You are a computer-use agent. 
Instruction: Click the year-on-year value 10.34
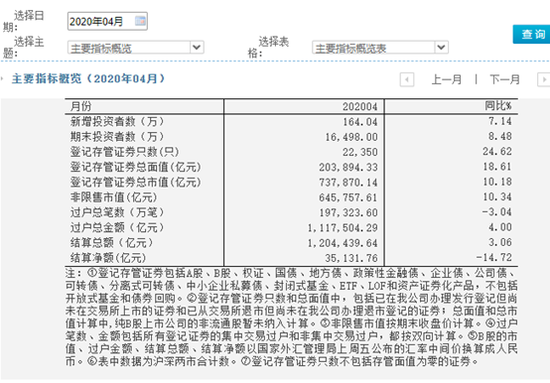(x=497, y=197)
